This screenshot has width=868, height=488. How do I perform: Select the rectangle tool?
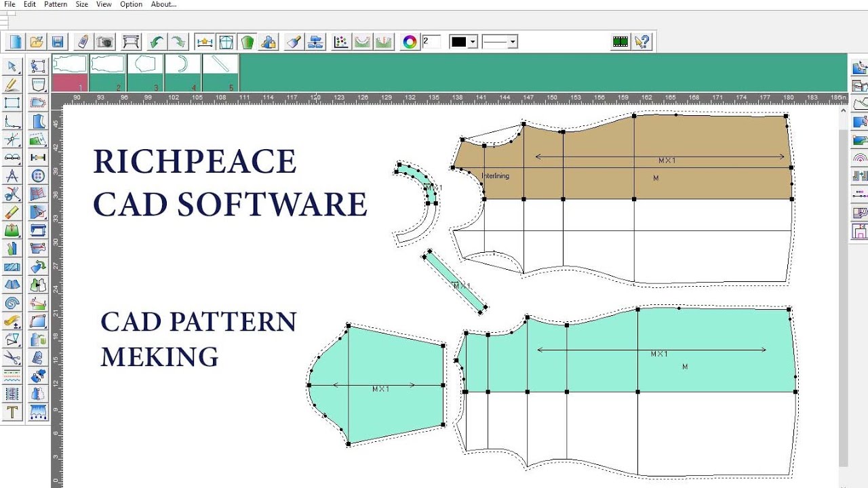[12, 103]
